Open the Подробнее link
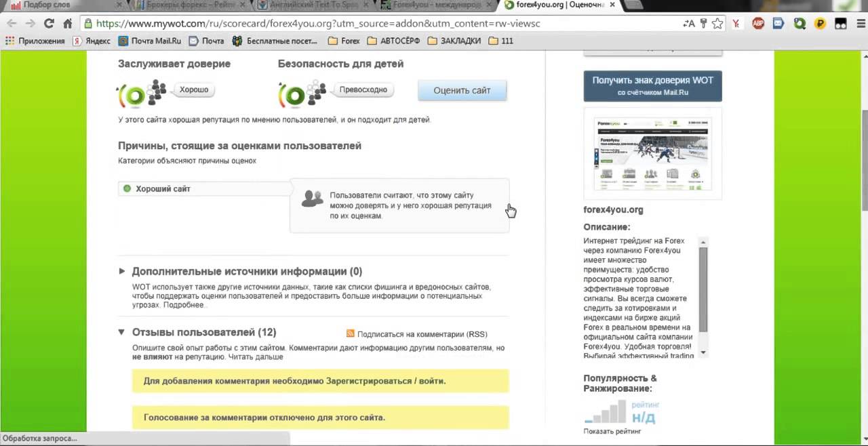 point(184,305)
